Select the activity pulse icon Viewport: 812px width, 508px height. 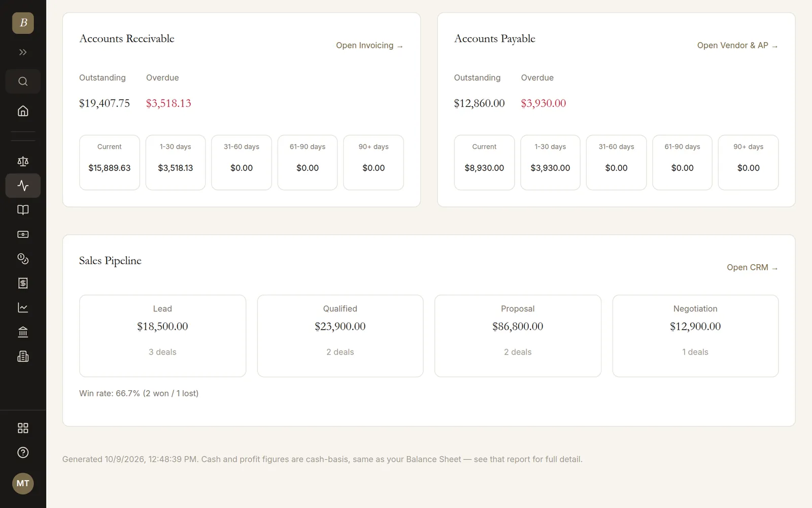click(x=23, y=186)
